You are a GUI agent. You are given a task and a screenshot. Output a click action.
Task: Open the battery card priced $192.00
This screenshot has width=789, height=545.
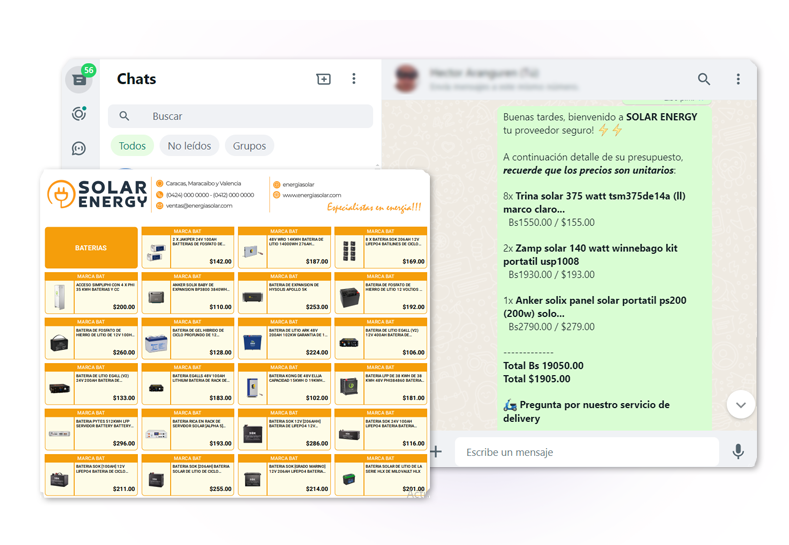tap(381, 293)
